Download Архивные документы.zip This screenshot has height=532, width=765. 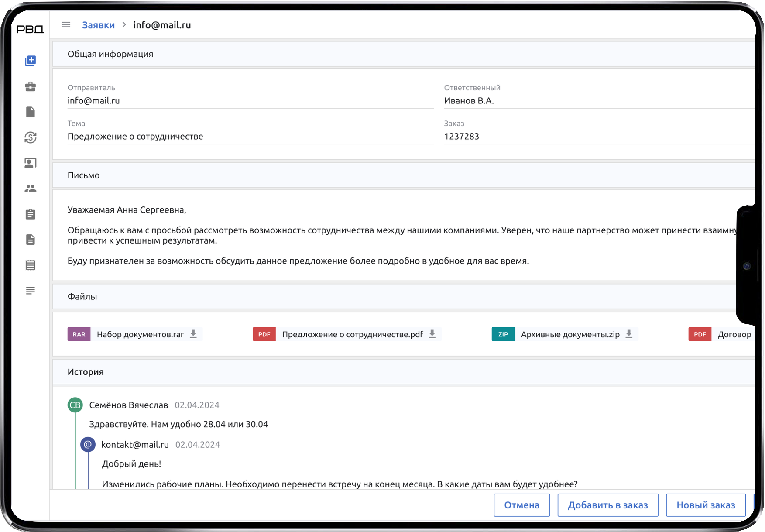629,334
